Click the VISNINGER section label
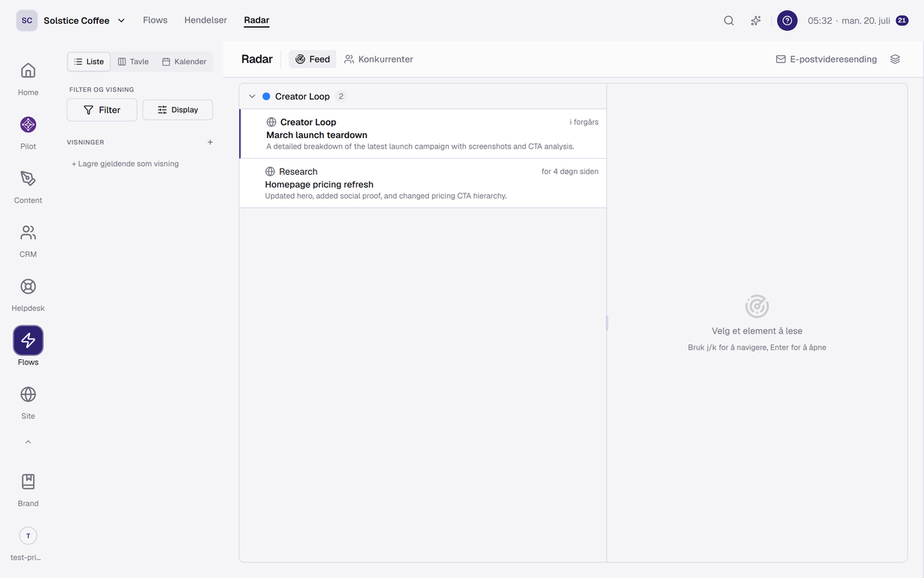 (x=85, y=143)
